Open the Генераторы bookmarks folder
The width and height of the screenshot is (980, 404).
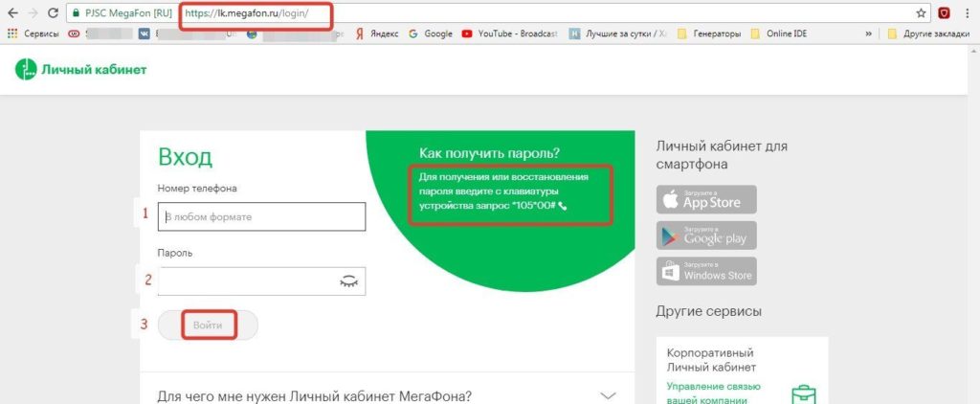708,33
